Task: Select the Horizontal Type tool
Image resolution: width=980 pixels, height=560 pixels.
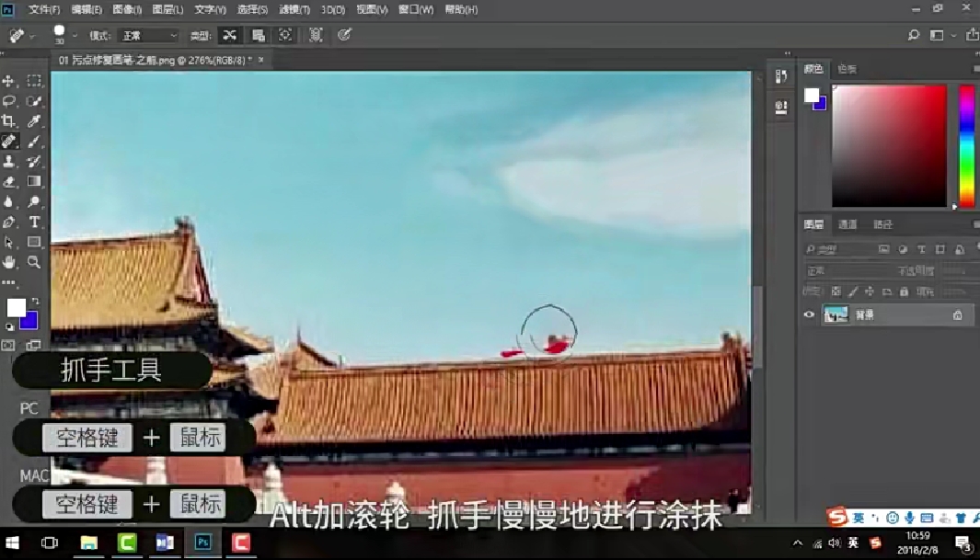Action: pyautogui.click(x=34, y=222)
